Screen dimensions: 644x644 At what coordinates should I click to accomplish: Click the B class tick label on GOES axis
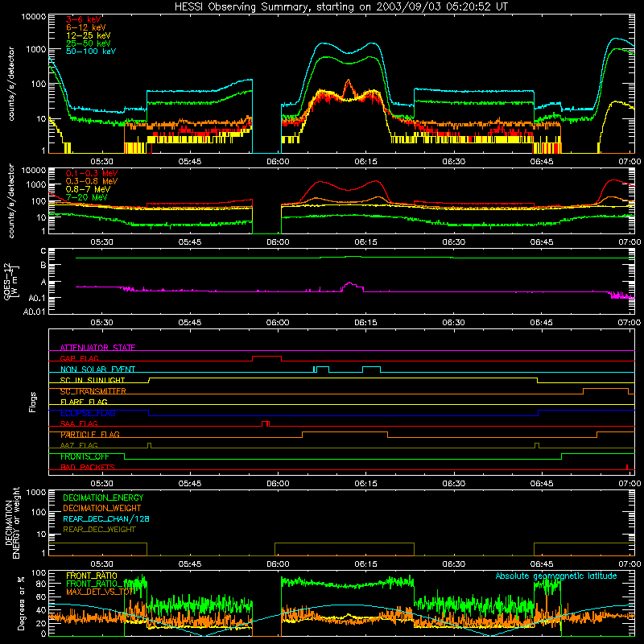43,266
